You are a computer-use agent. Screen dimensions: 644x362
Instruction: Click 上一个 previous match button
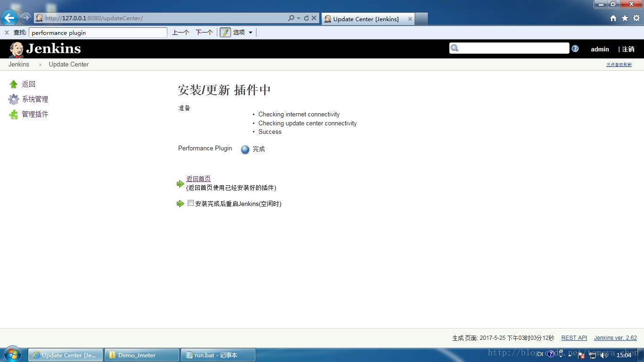coord(181,33)
